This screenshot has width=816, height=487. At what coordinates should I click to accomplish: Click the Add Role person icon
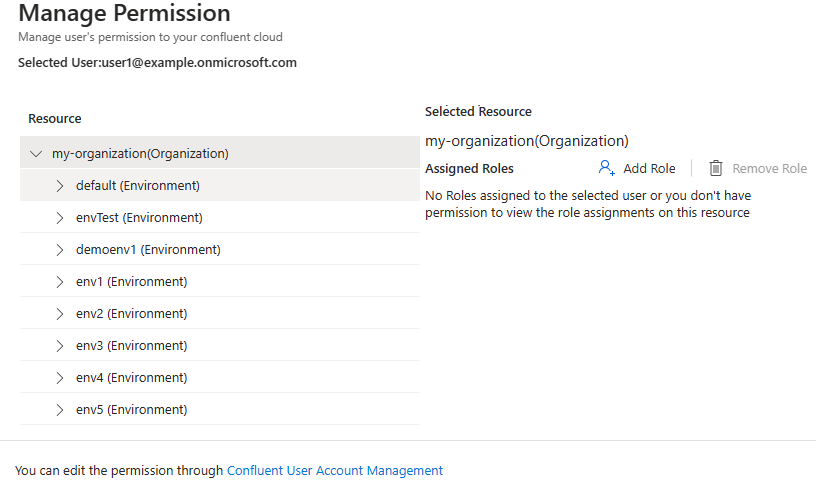click(606, 168)
